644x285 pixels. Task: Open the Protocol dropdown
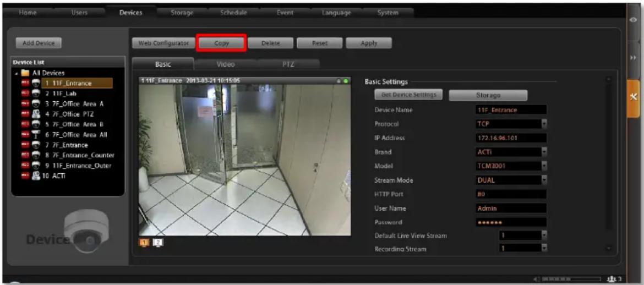(x=544, y=124)
